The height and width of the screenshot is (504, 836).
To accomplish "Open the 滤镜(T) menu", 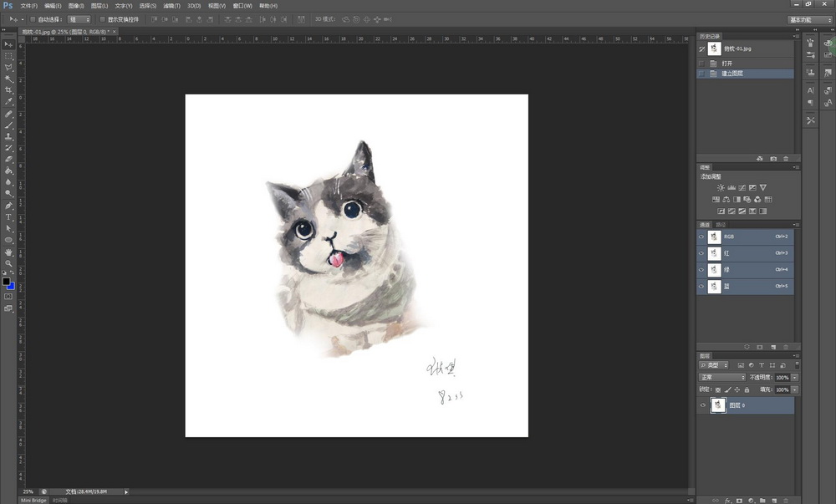I will click(171, 6).
